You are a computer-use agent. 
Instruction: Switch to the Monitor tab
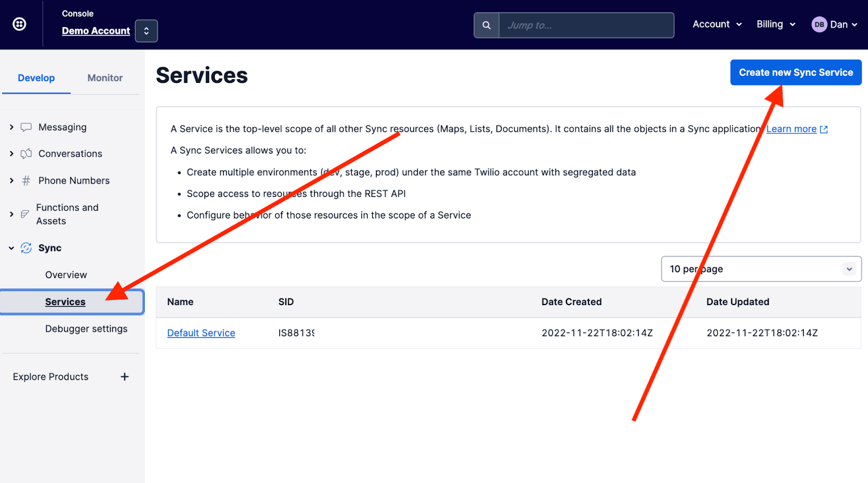click(x=105, y=78)
